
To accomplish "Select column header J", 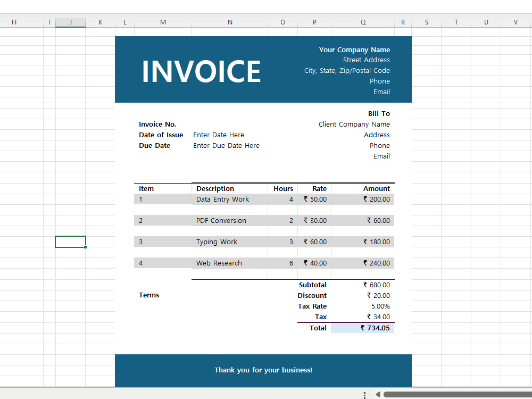I will coord(70,22).
